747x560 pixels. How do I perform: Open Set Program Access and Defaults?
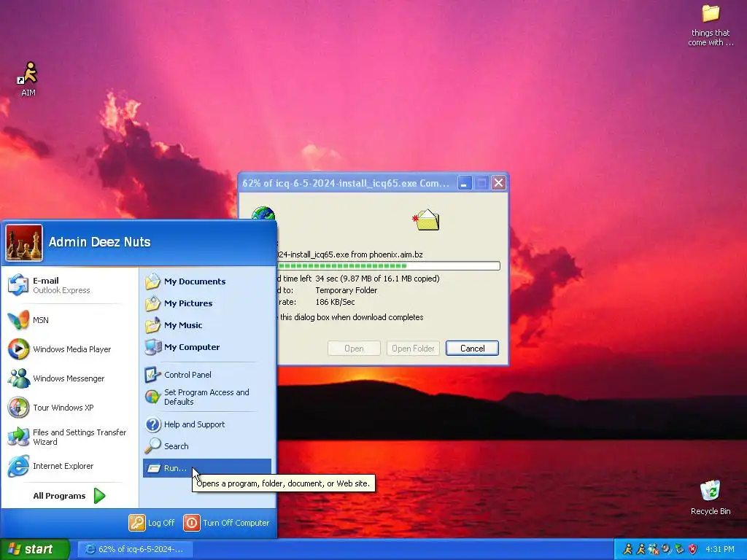click(206, 397)
